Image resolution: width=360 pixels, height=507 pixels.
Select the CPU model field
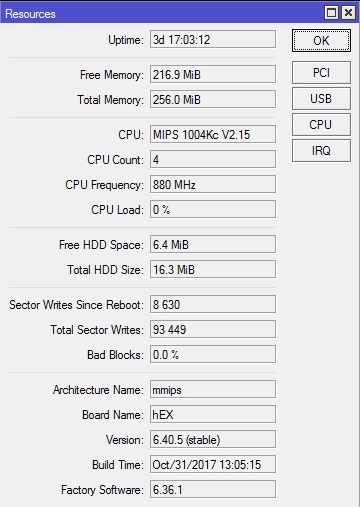[x=213, y=134]
